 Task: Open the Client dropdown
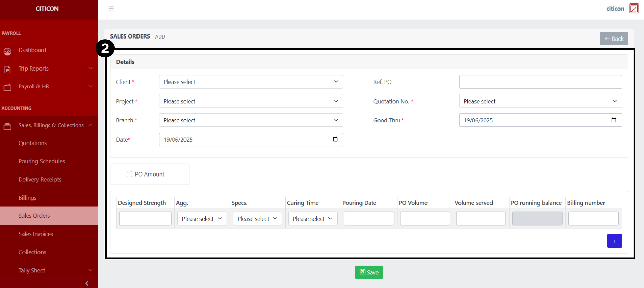coord(251,82)
